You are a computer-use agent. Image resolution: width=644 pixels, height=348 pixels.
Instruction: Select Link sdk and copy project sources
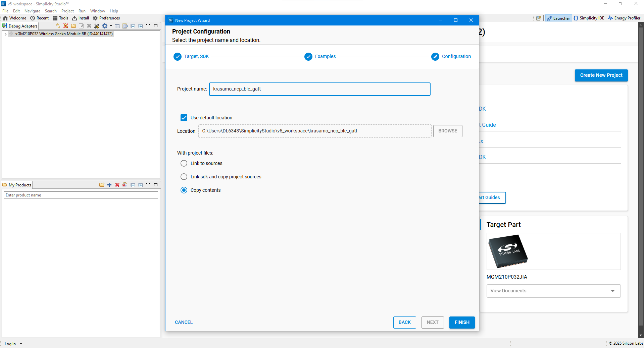[x=184, y=177]
